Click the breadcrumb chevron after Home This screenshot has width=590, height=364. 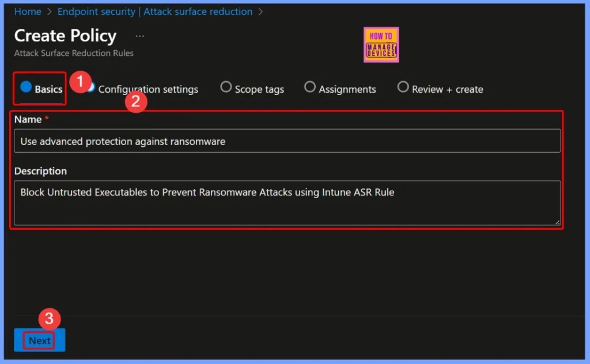[49, 12]
